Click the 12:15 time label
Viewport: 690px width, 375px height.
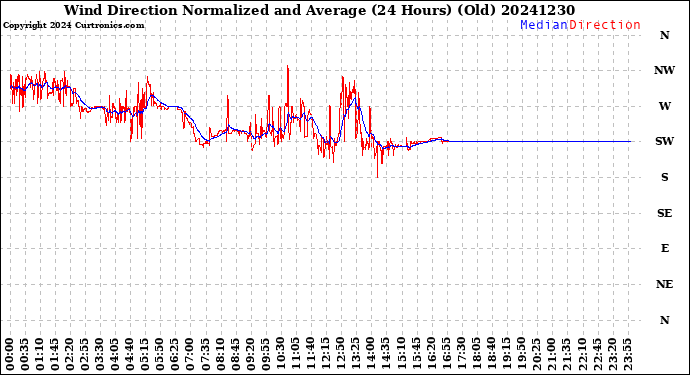coord(326,354)
